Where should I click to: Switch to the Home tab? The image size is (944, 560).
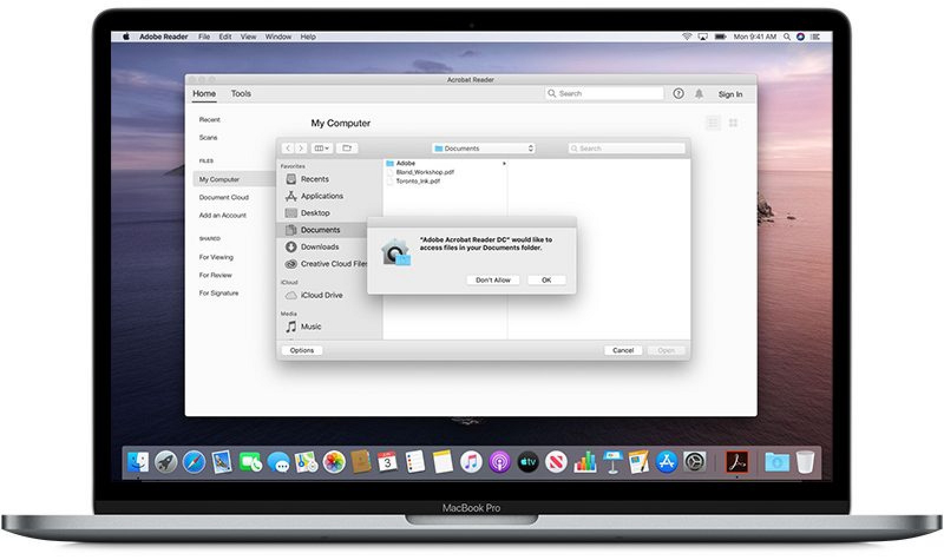click(x=204, y=94)
